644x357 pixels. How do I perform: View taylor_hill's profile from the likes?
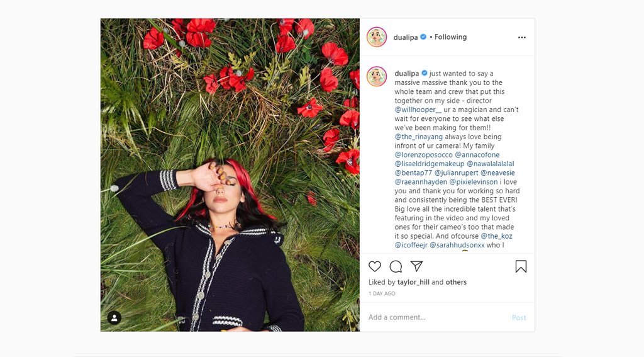click(413, 282)
